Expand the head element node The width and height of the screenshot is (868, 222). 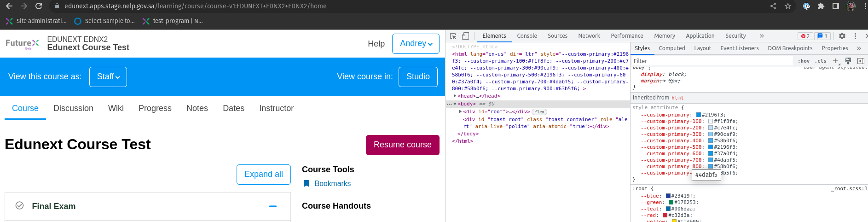455,96
